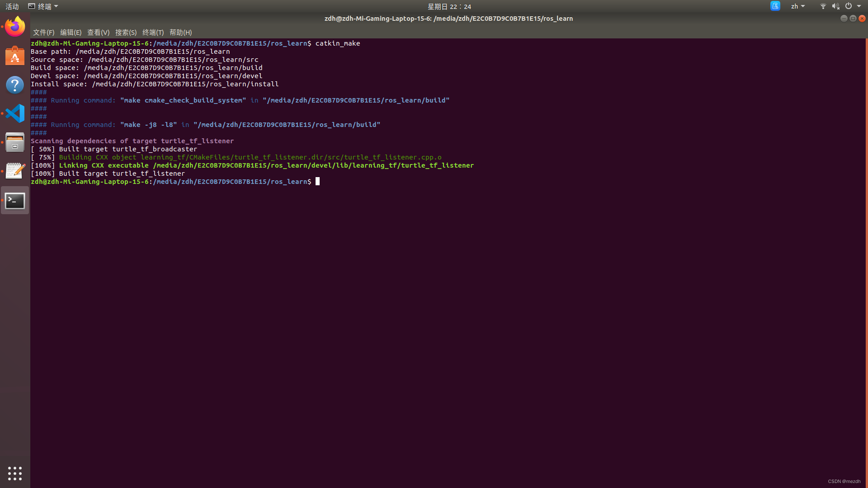
Task: Launch Ubuntu Software from the dock
Action: point(15,56)
